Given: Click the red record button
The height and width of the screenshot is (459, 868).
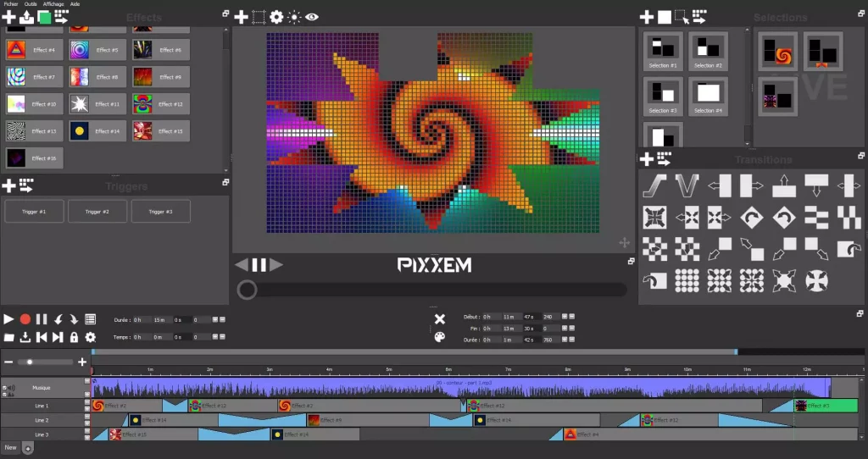Looking at the screenshot, I should pyautogui.click(x=25, y=319).
